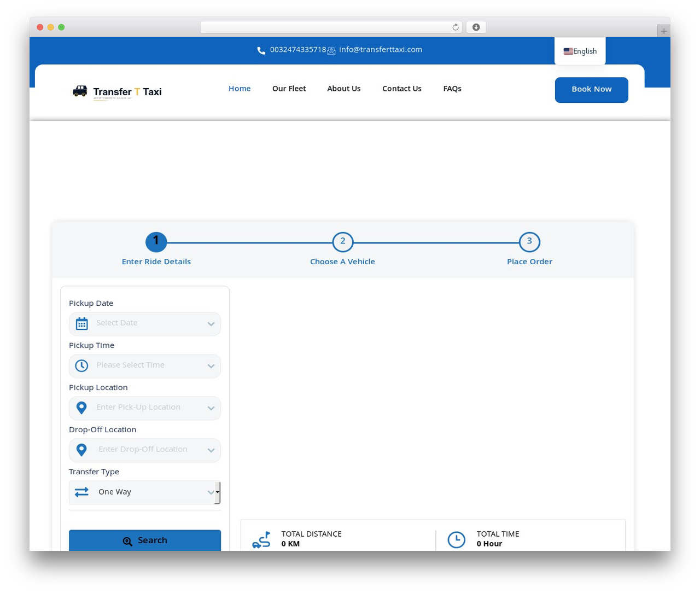Image resolution: width=700 pixels, height=593 pixels.
Task: Click the Select Date field
Action: click(145, 324)
